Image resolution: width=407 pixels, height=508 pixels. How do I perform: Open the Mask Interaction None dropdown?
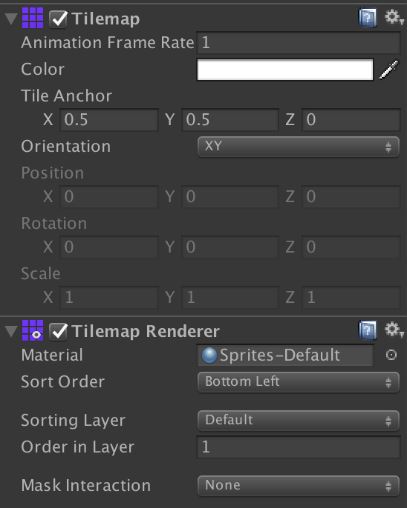[x=298, y=486]
